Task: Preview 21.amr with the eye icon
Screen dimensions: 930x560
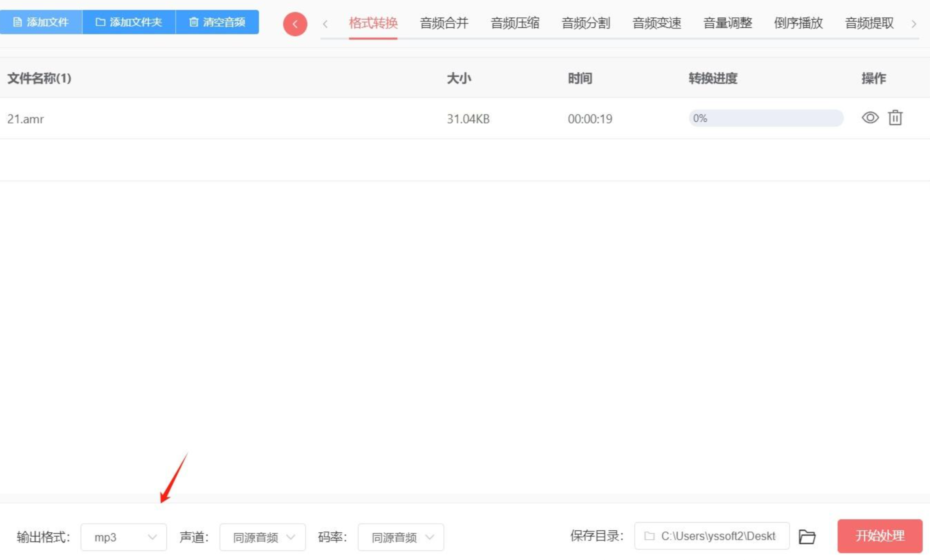Action: click(870, 118)
